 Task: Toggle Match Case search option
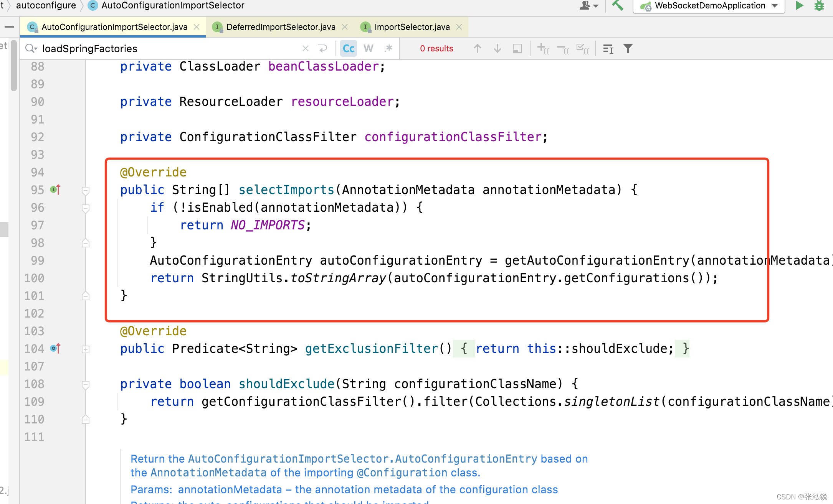(x=349, y=49)
